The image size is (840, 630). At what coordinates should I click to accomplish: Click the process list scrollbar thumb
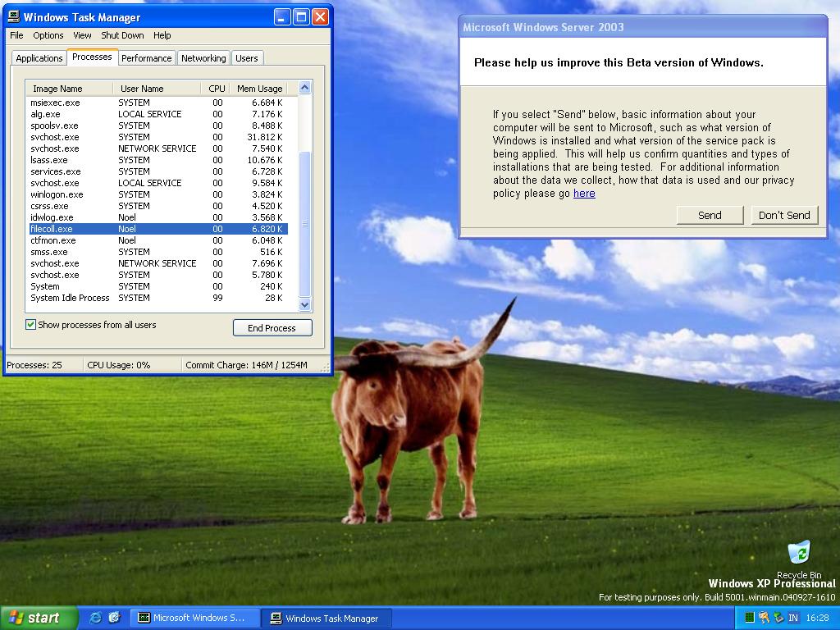point(305,224)
